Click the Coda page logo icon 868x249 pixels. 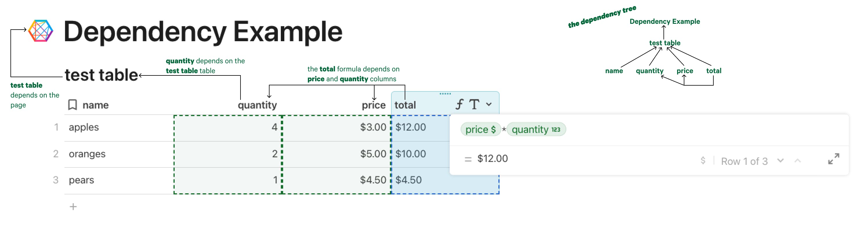click(41, 31)
